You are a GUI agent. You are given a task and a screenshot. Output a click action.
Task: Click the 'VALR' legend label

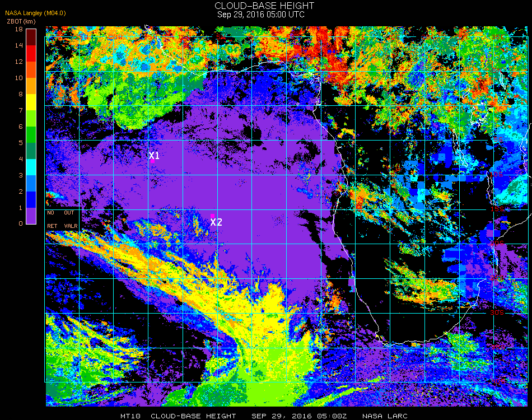(x=71, y=226)
